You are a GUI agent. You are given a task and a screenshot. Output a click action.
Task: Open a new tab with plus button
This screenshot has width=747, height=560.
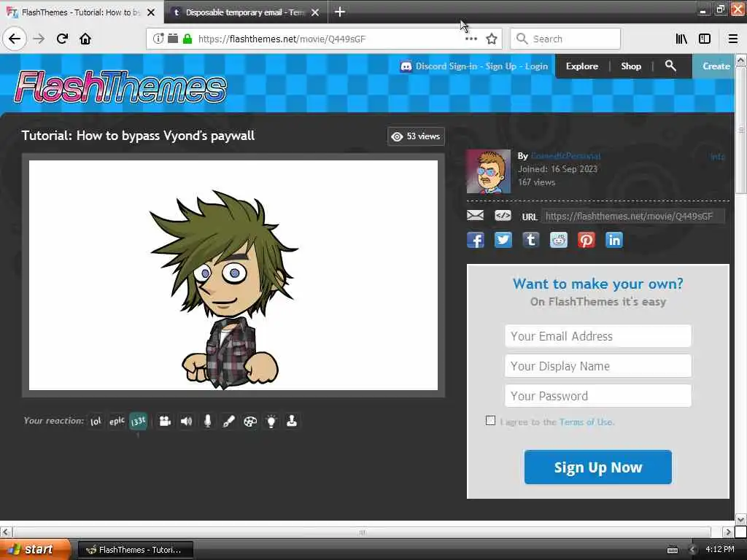pos(340,12)
